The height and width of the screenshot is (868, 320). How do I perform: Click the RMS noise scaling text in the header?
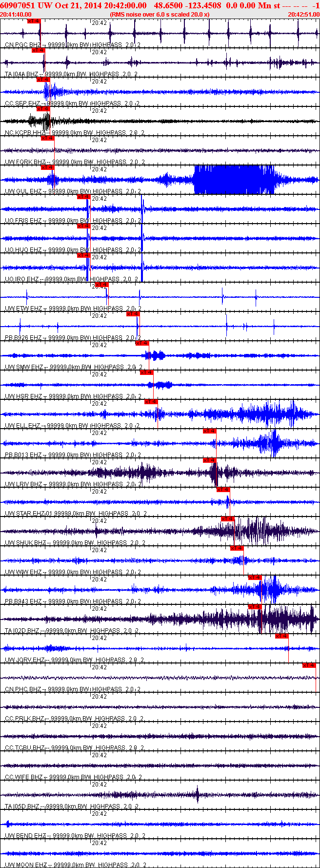pyautogui.click(x=160, y=15)
